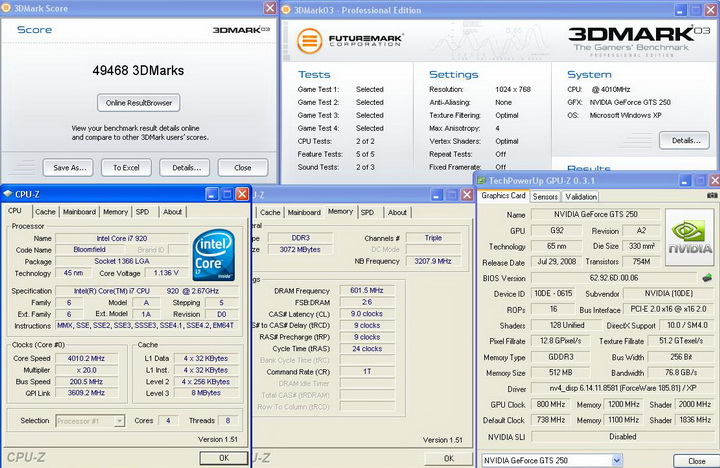Viewport: 720px width, 468px height.
Task: Click the Futuremark orange logo in 3DMark03
Action: [x=309, y=41]
